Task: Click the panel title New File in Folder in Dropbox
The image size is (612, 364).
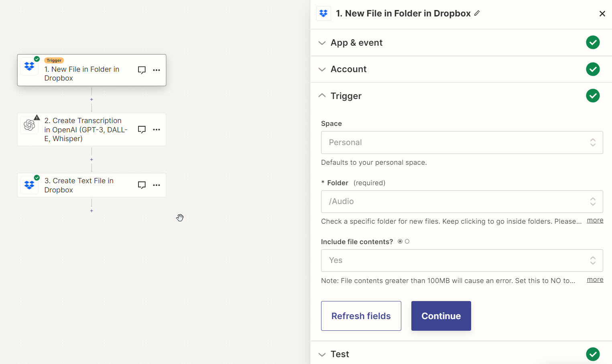Action: (x=403, y=13)
